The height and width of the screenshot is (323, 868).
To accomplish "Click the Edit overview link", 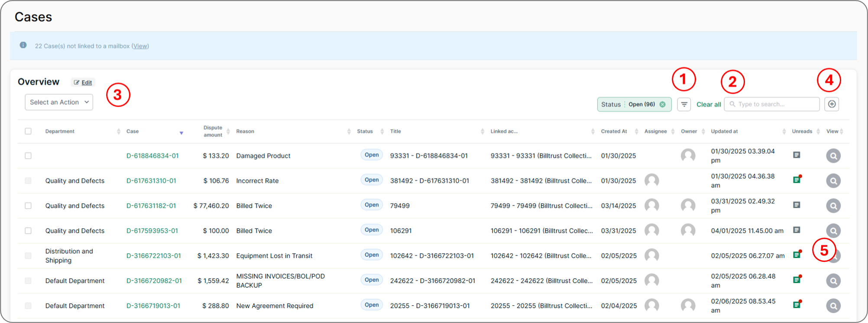I will coord(83,82).
